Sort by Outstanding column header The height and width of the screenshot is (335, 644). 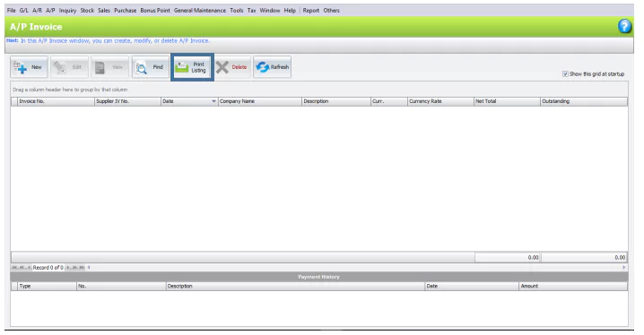pos(584,101)
